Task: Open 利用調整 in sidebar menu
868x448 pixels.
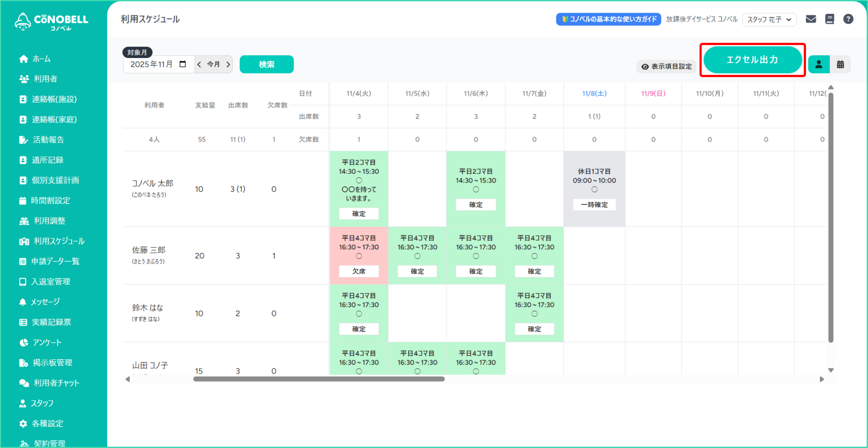Action: click(49, 221)
